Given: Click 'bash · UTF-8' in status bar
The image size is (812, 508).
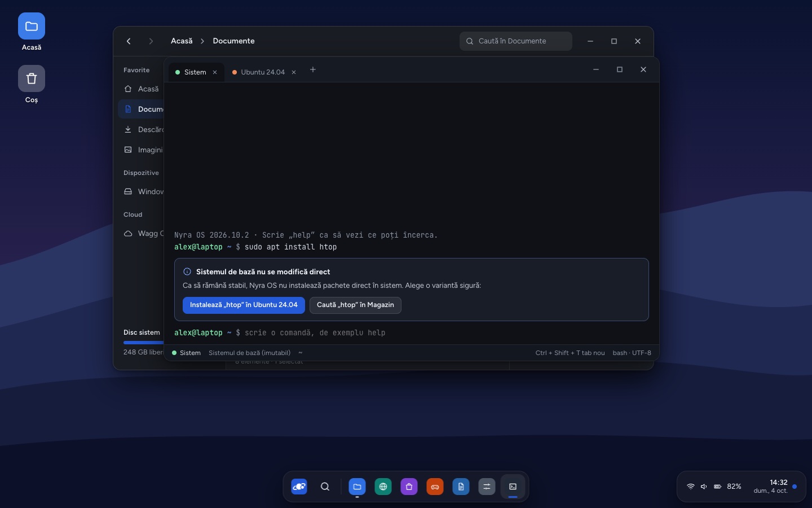Looking at the screenshot, I should [632, 353].
